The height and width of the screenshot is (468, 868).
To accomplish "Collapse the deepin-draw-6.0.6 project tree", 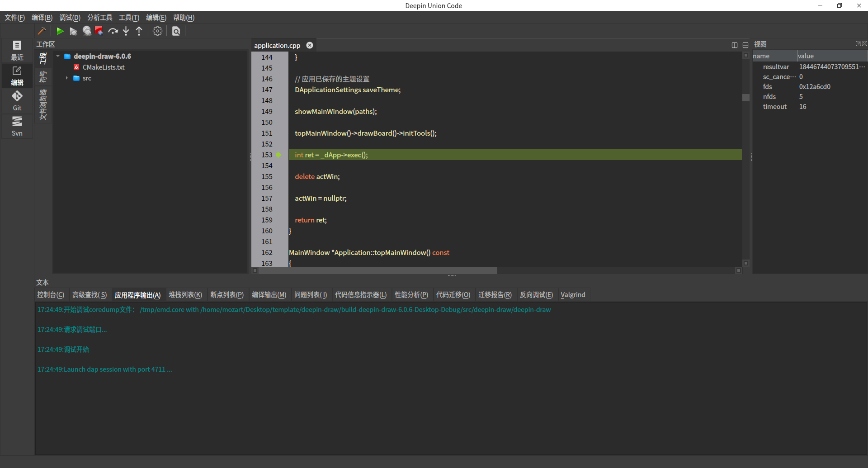I will pyautogui.click(x=58, y=56).
